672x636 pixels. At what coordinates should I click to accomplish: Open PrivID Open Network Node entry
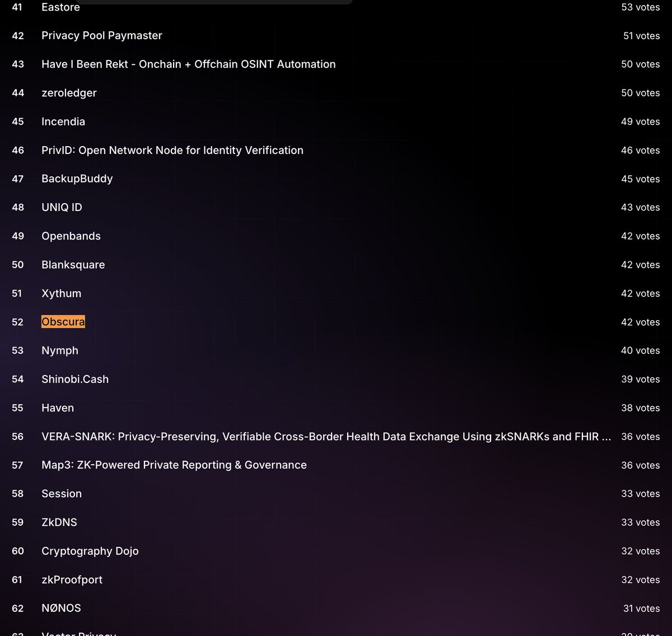172,150
